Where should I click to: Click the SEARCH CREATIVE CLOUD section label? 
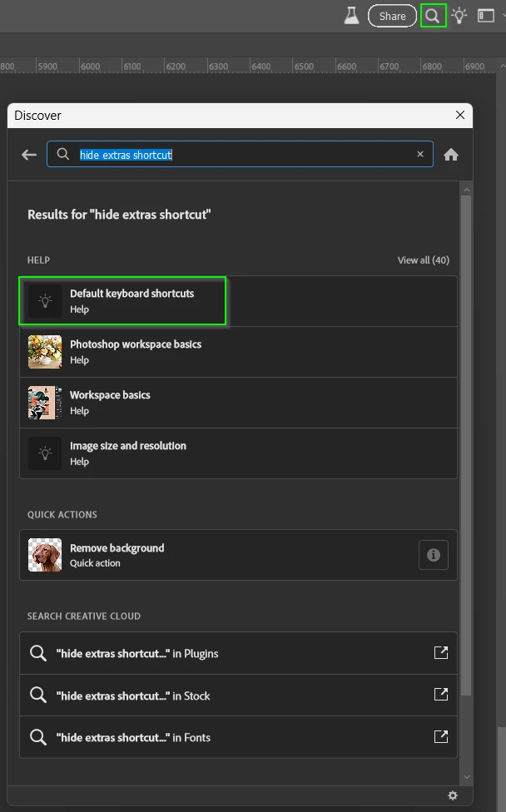click(x=84, y=616)
